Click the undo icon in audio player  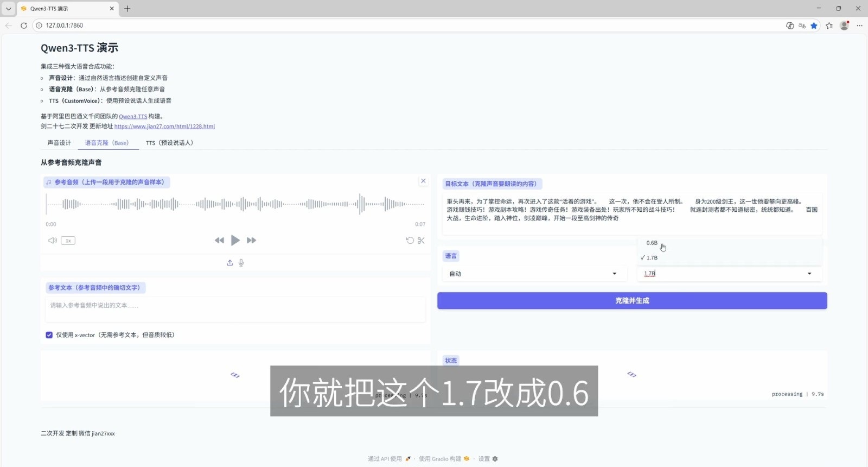click(x=410, y=241)
